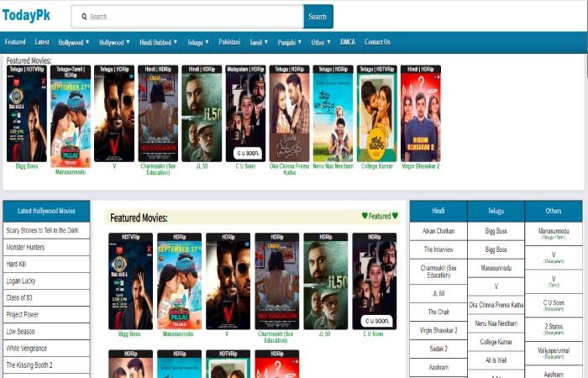Expand the Telugu dropdown menu
The height and width of the screenshot is (378, 588).
pos(197,42)
